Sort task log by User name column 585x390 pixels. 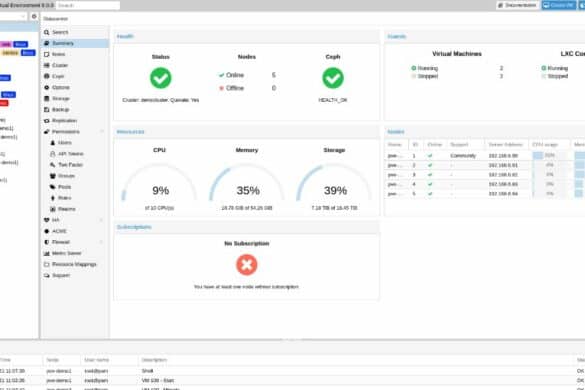click(110, 360)
